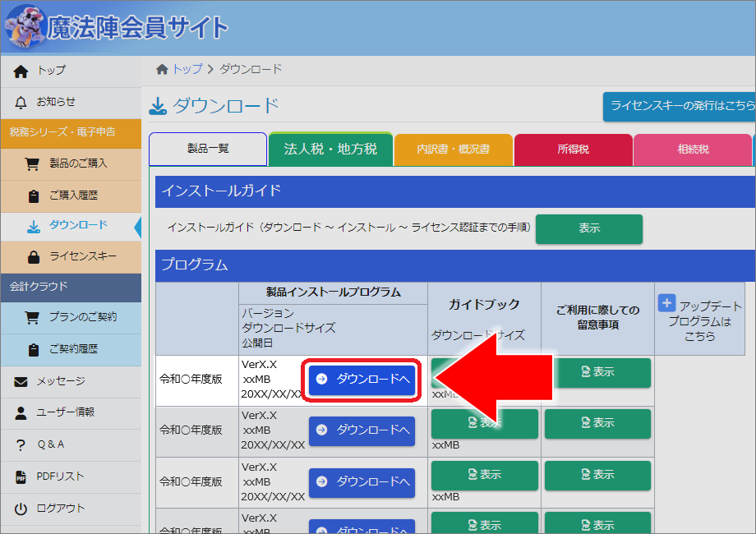
Task: Show the インストールガイド with the 表示 button
Action: [x=588, y=229]
